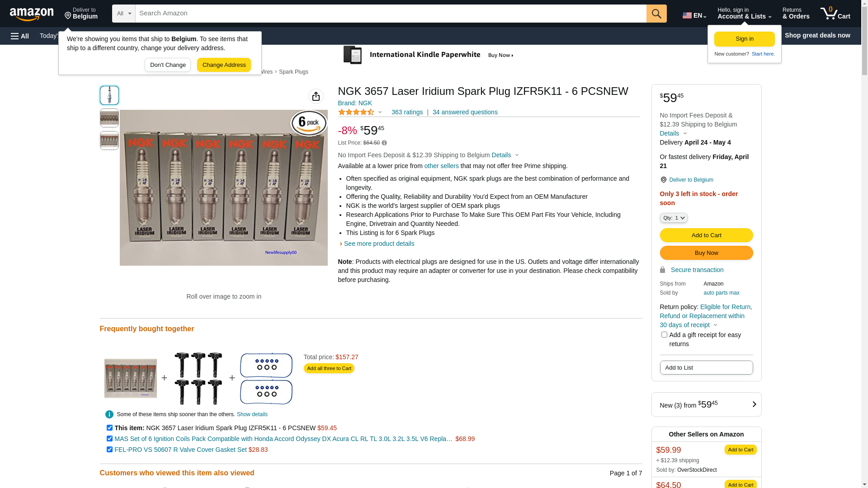Click the share icon on product image

[316, 96]
